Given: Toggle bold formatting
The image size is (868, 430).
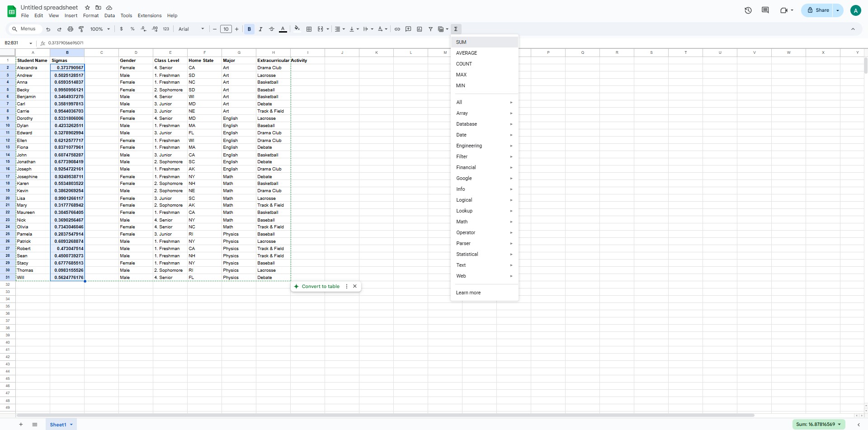Looking at the screenshot, I should click(249, 29).
